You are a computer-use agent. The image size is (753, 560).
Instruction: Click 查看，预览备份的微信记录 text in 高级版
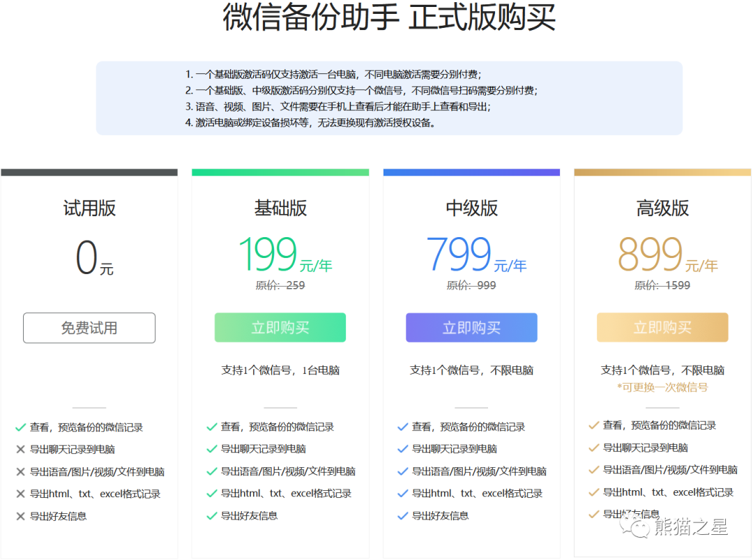pos(660,425)
